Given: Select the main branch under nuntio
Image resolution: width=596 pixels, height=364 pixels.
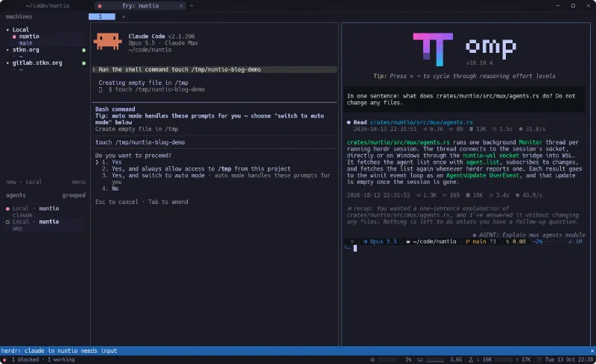Looking at the screenshot, I should point(25,43).
